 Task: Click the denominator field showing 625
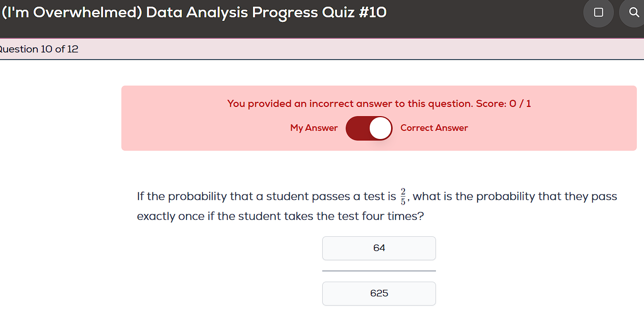click(379, 293)
